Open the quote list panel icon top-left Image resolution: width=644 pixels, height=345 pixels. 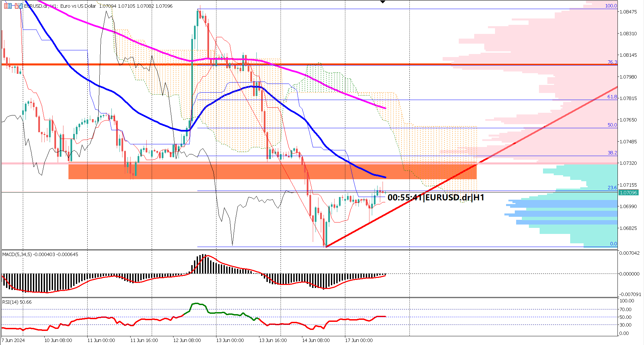point(8,6)
